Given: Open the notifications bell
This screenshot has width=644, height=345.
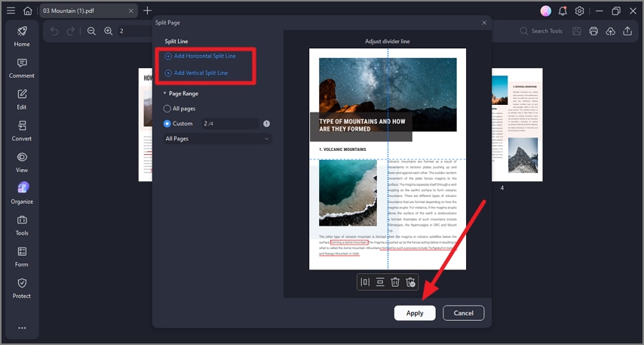Looking at the screenshot, I should [563, 11].
